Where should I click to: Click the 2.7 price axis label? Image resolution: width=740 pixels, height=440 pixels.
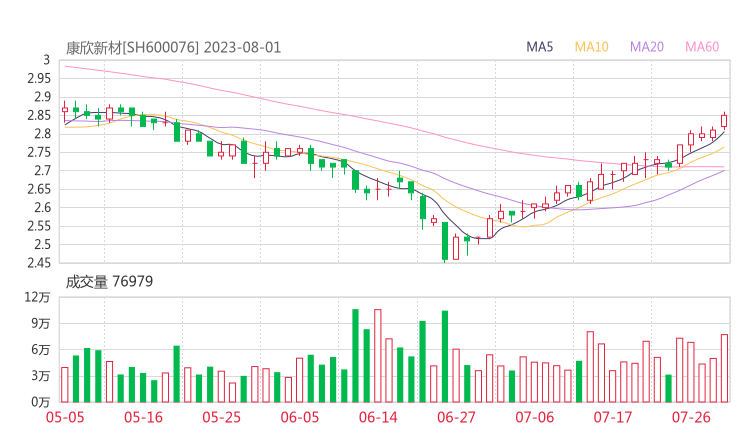(42, 170)
